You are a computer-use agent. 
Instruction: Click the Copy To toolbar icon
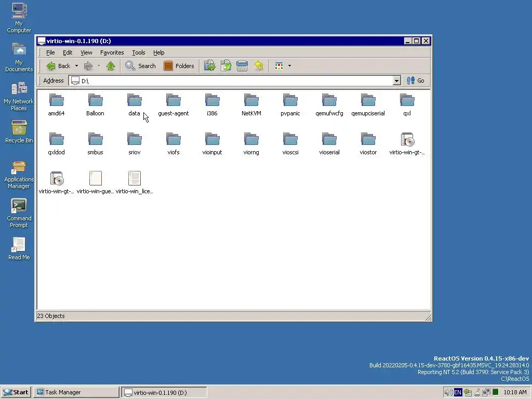click(226, 66)
